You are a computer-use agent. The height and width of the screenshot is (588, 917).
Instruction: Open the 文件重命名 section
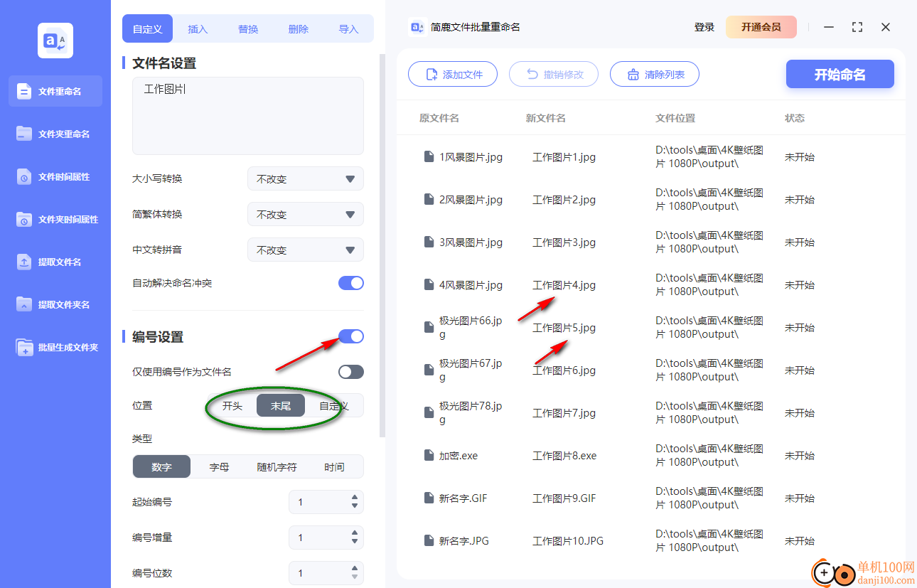(55, 91)
